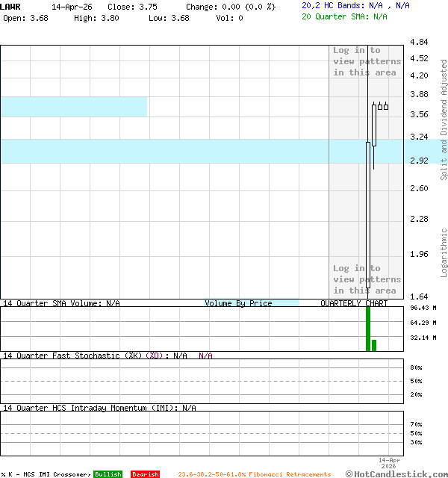Screen dimensions: 448x478
Task: Click the upper 'Log in to view patterns' notice
Action: 367,61
